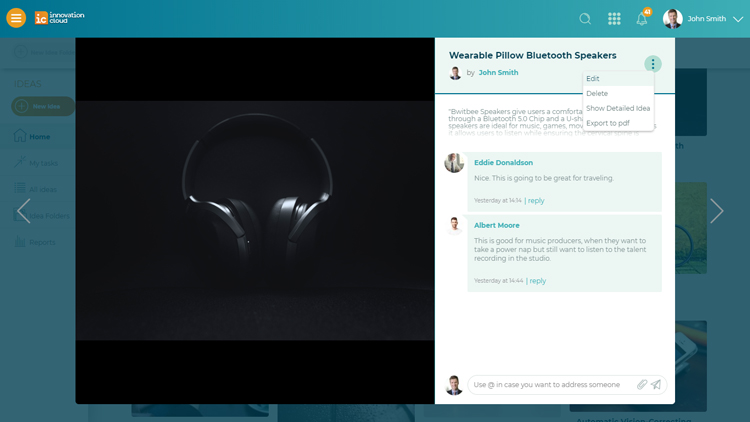Open Reports in the sidebar
Viewport: 750px width, 422px height.
42,242
